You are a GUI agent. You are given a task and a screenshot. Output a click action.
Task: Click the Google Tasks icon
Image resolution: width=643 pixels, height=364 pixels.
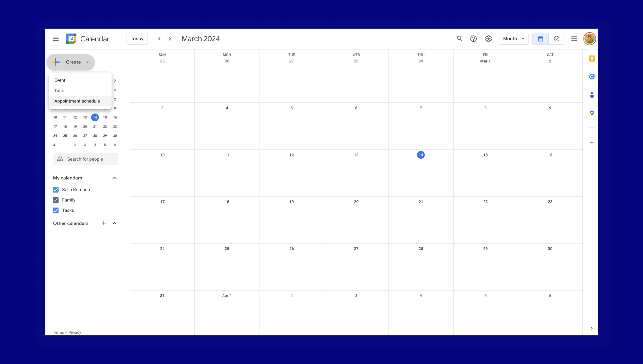tap(592, 77)
